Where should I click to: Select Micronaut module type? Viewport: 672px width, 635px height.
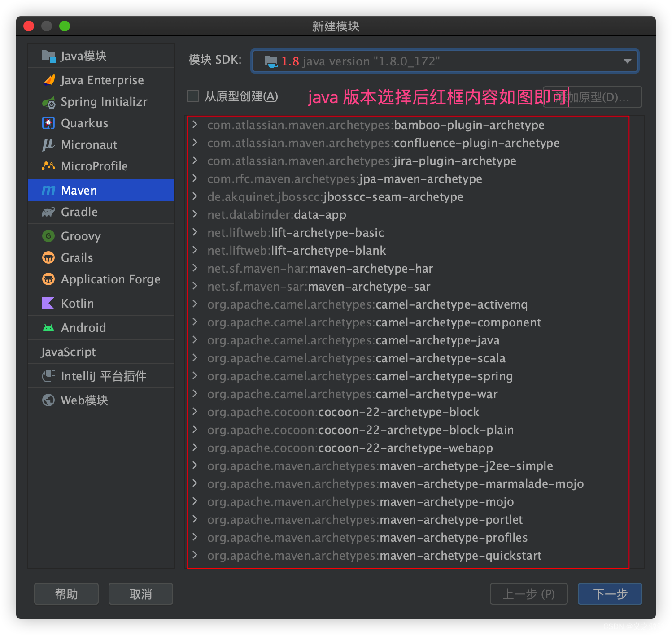[101, 144]
